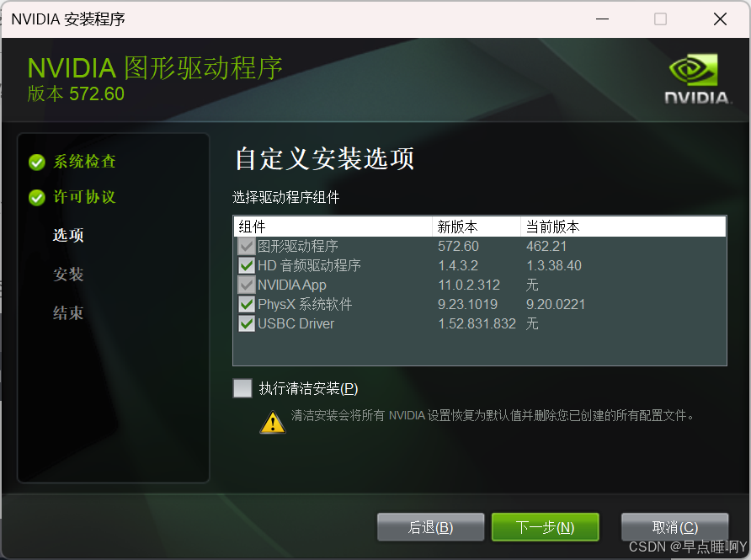This screenshot has height=560, width=751.
Task: Proceed with the 下一步(N) button
Action: [x=545, y=527]
